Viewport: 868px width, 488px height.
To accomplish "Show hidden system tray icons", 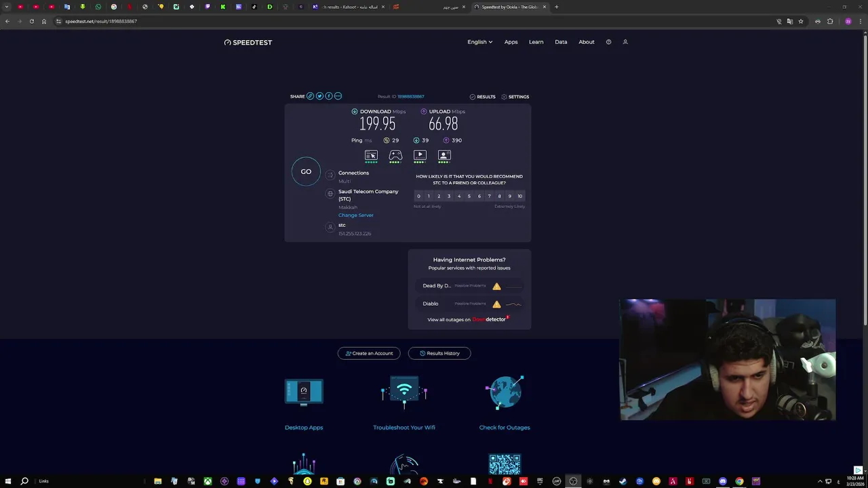I will [819, 481].
